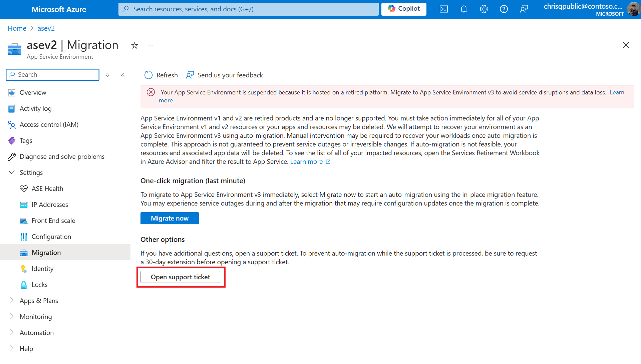
Task: Click the ASE Health icon in settings
Action: click(24, 189)
